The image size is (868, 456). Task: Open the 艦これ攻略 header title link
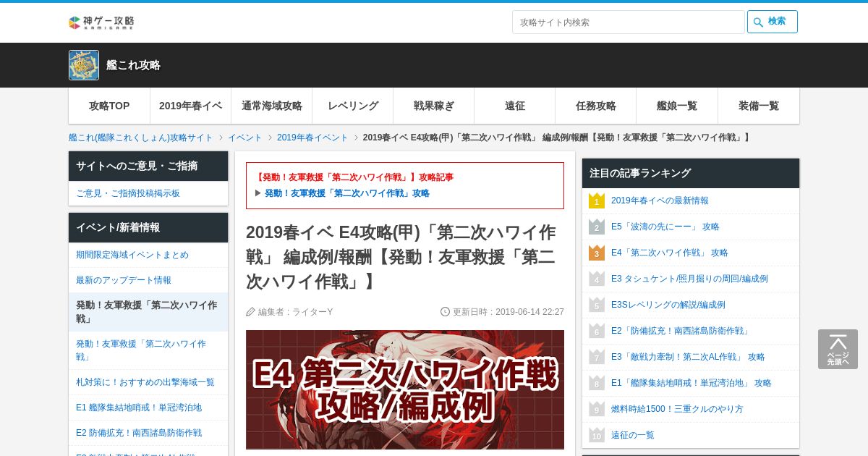tap(133, 65)
